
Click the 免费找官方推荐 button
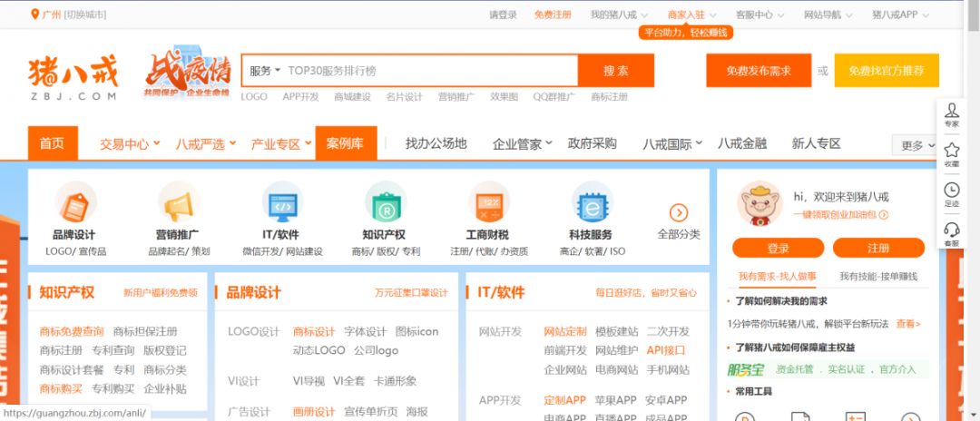[x=887, y=71]
